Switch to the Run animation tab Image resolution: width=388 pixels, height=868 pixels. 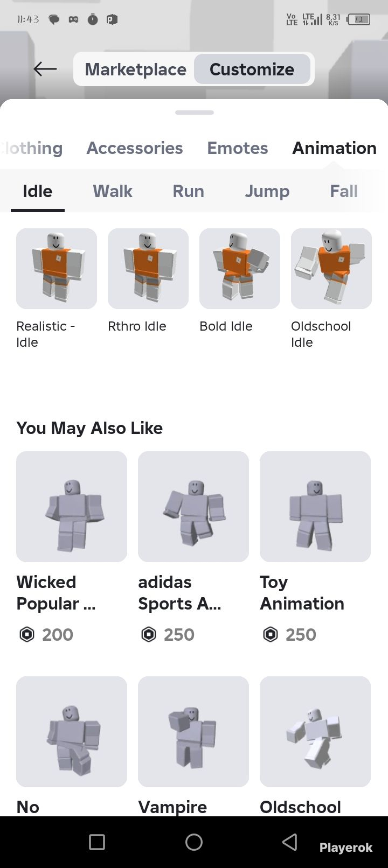(x=188, y=191)
